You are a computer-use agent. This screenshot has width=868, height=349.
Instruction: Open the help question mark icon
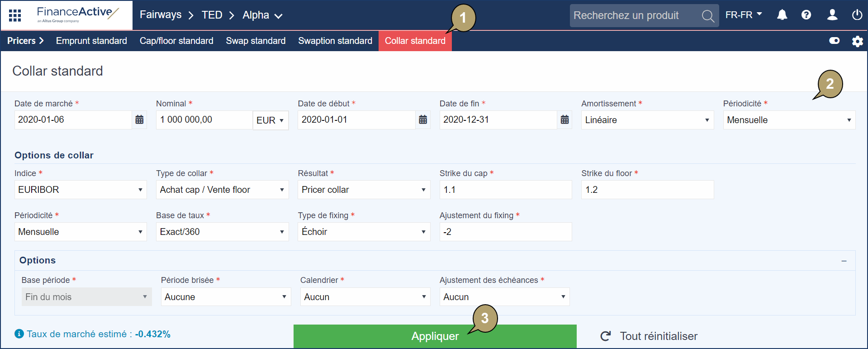click(x=806, y=15)
